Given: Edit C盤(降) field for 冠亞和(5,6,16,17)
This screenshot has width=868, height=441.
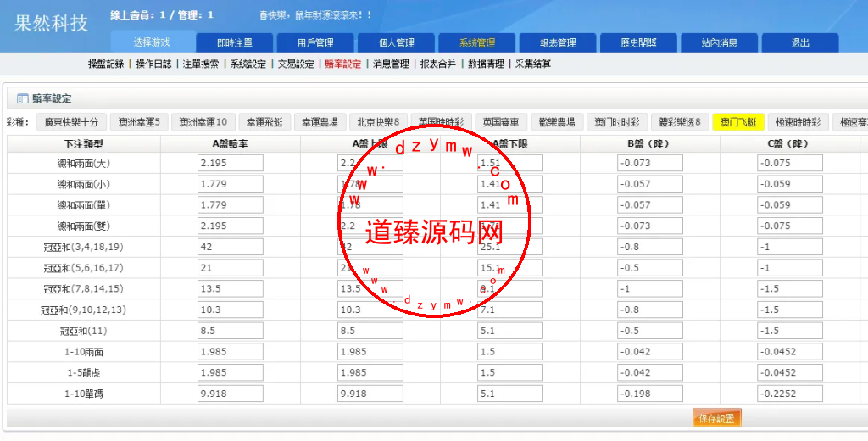Looking at the screenshot, I should [790, 268].
